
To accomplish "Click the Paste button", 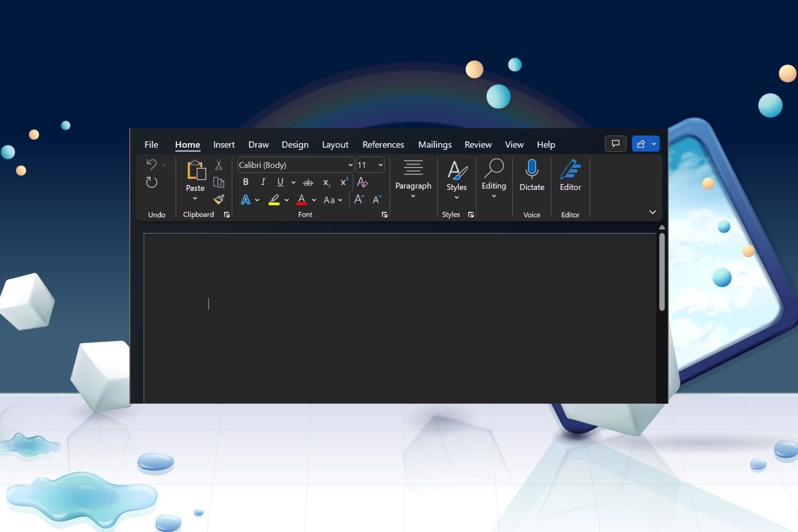I will (x=195, y=180).
